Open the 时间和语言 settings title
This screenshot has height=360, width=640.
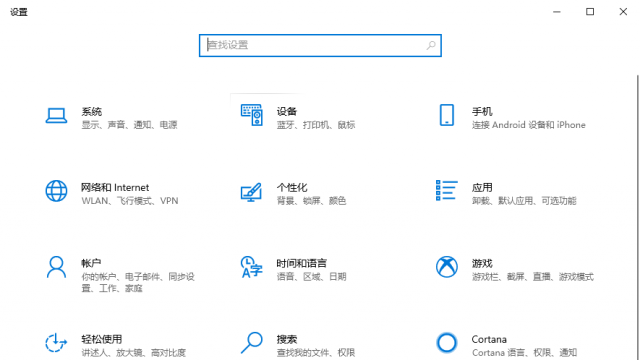pos(302,263)
